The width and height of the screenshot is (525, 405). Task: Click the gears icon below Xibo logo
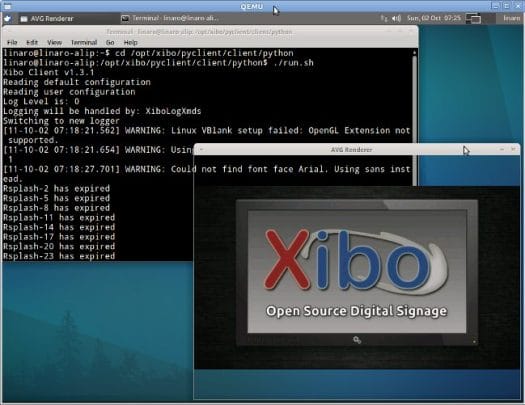tap(357, 340)
